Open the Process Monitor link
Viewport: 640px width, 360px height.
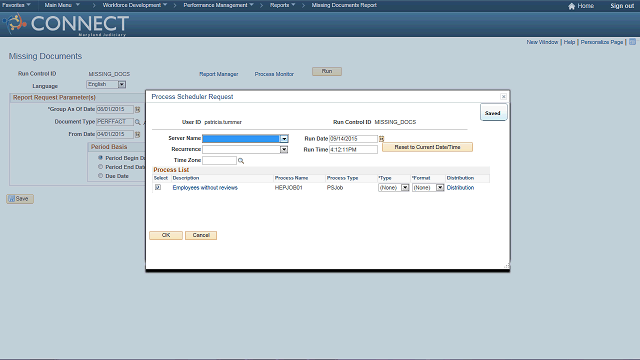[274, 74]
